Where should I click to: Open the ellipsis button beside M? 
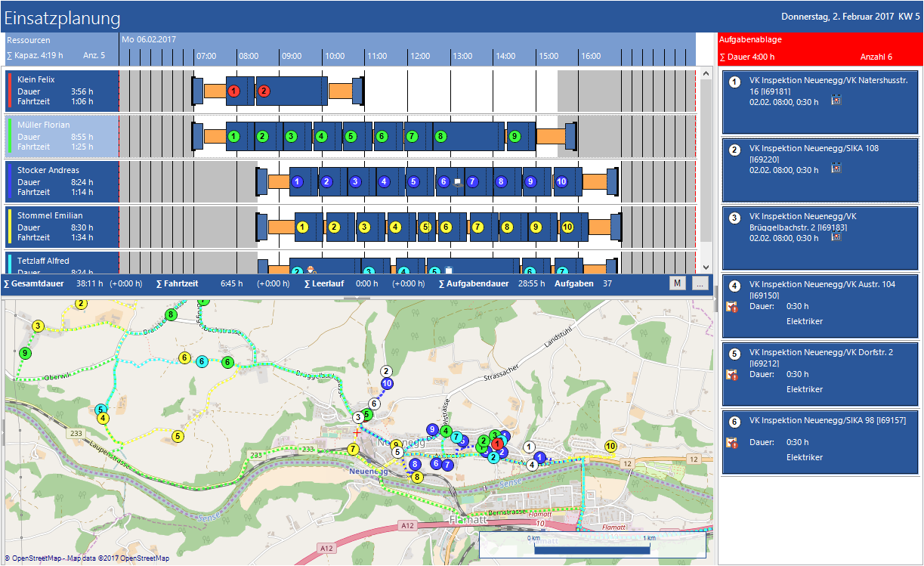(700, 283)
